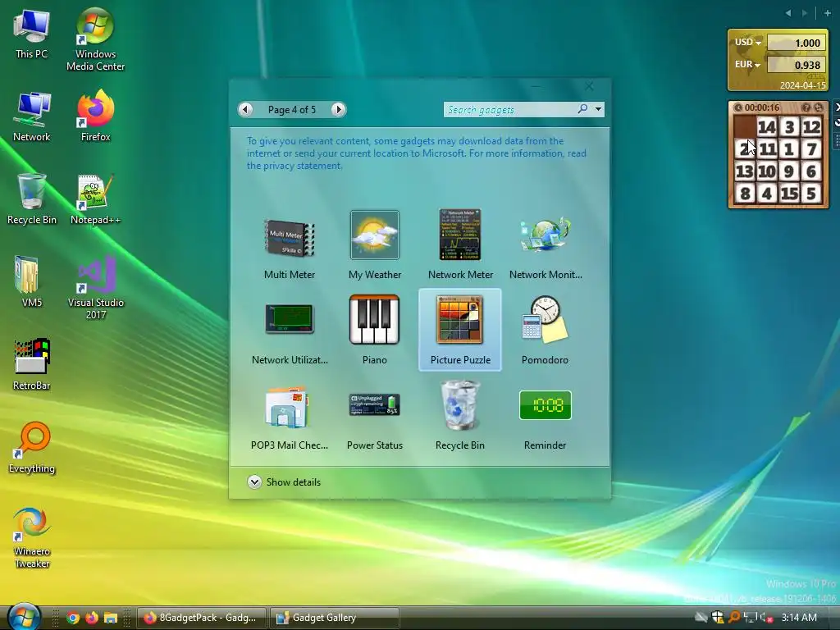Open puzzle gadget options wrench button
The image size is (840, 630).
836,123
